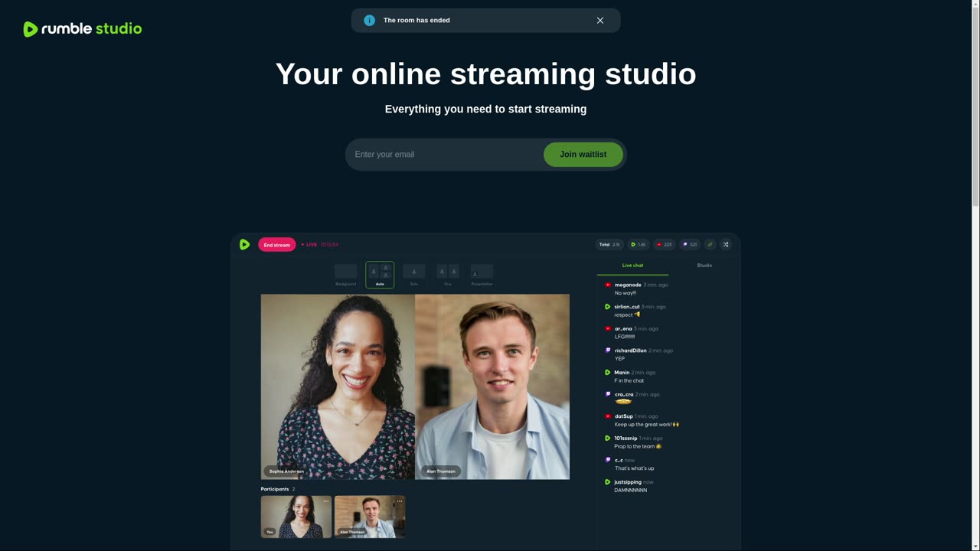This screenshot has height=551, width=980.
Task: Click message 'Prop to the team'
Action: click(637, 446)
